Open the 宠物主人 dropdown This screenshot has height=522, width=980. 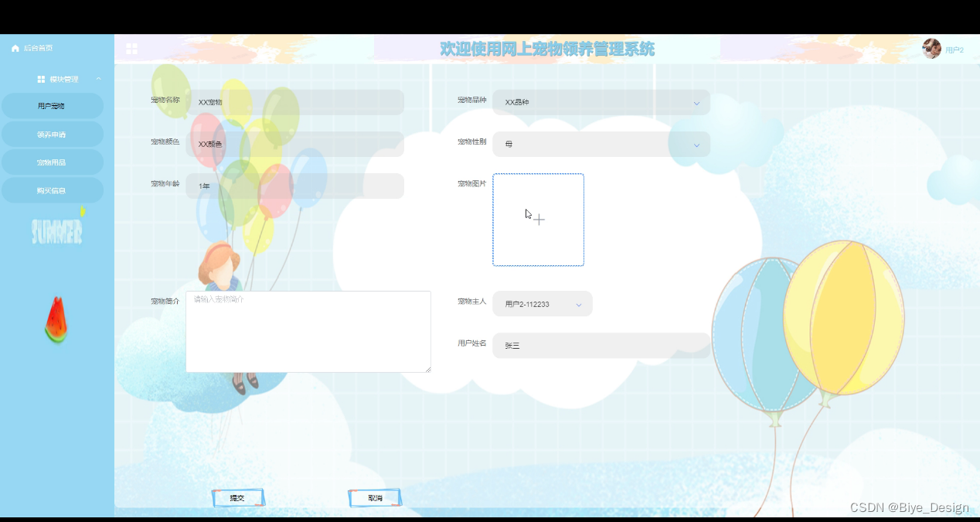pos(543,304)
